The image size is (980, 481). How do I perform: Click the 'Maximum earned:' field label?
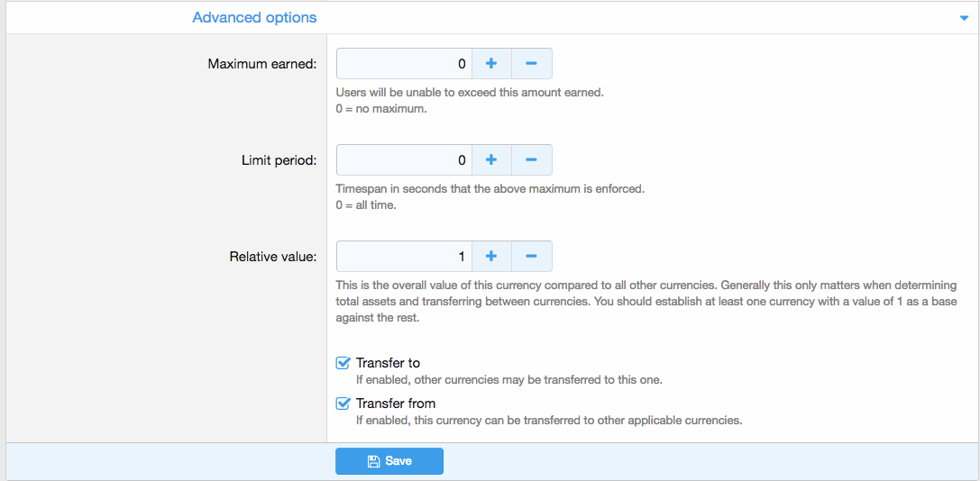pos(261,64)
